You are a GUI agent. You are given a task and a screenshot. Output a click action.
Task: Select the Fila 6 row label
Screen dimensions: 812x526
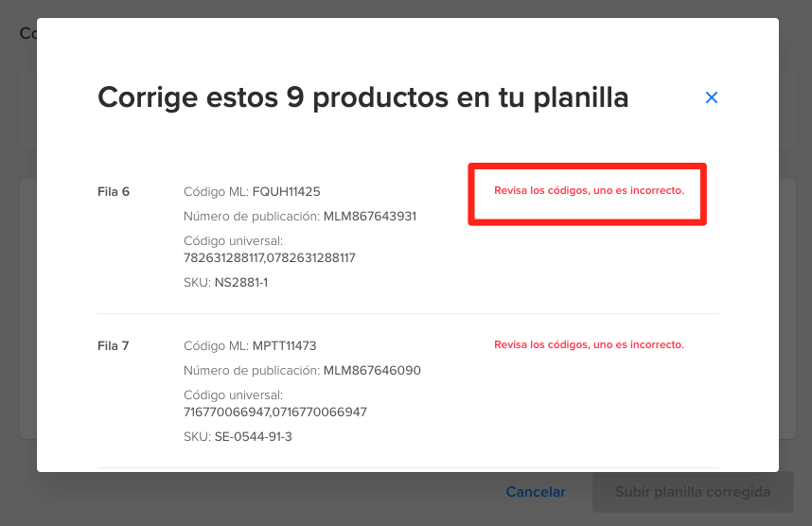tap(114, 191)
